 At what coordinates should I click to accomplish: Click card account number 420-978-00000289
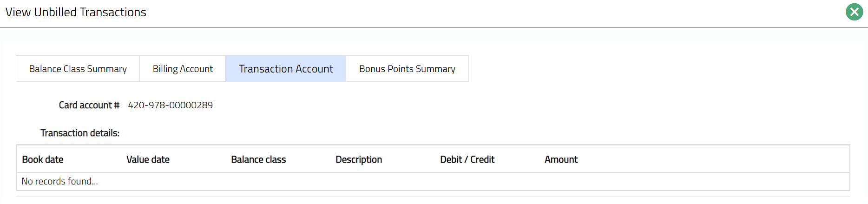point(170,105)
